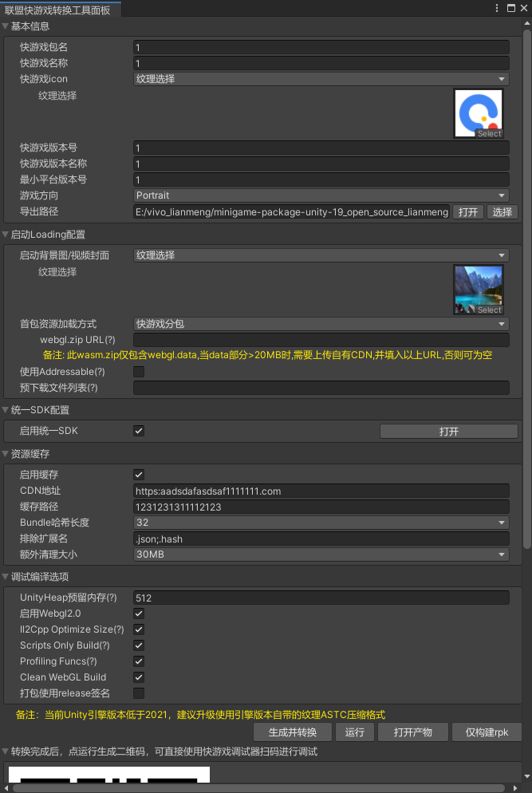
Task: Click 选择 button beside export path
Action: click(502, 212)
